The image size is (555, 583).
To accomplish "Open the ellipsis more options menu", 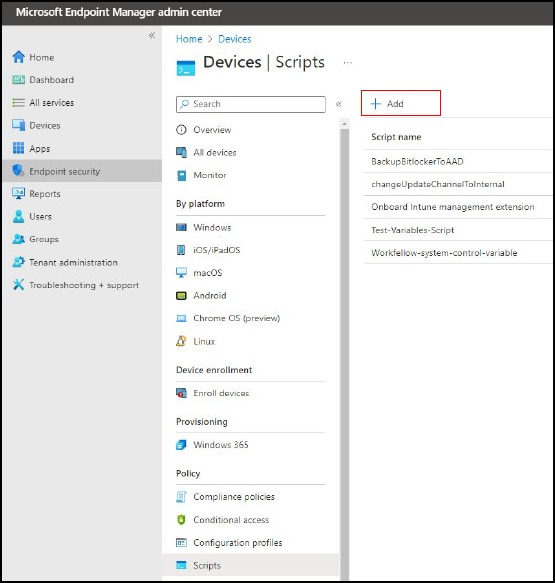I will [348, 63].
